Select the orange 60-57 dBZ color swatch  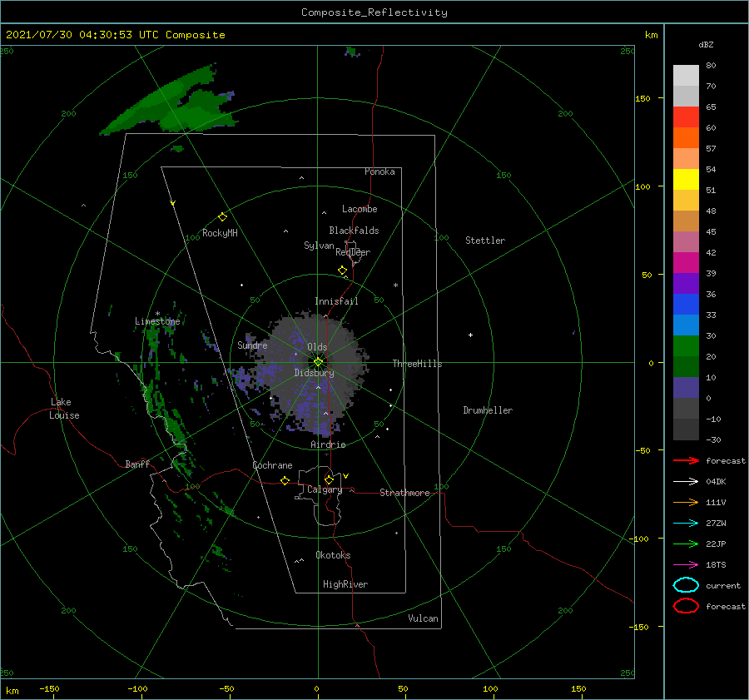click(x=686, y=137)
